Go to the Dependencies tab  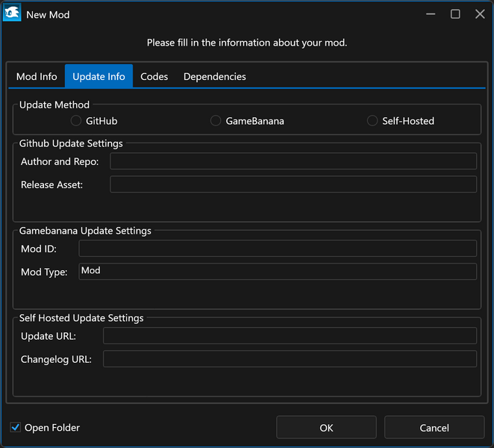coord(214,76)
